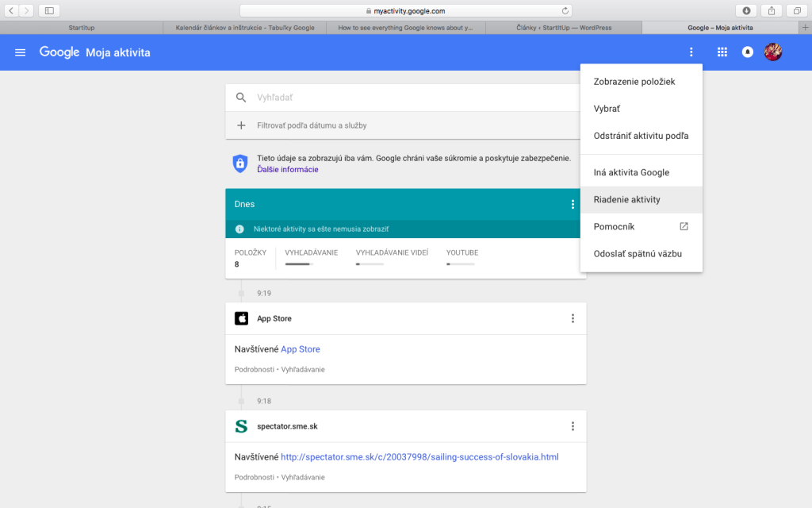Viewport: 812px width, 508px height.
Task: Add a new Safari tab
Action: (806, 28)
